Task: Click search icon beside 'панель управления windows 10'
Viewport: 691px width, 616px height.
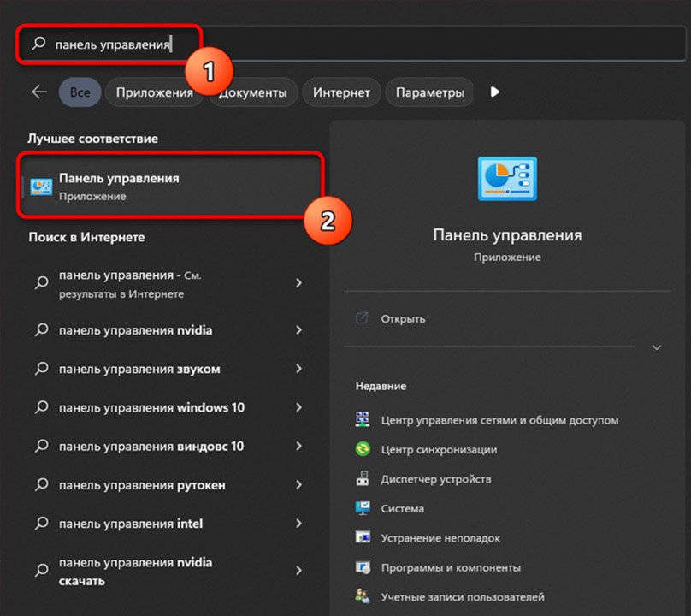Action: point(41,407)
